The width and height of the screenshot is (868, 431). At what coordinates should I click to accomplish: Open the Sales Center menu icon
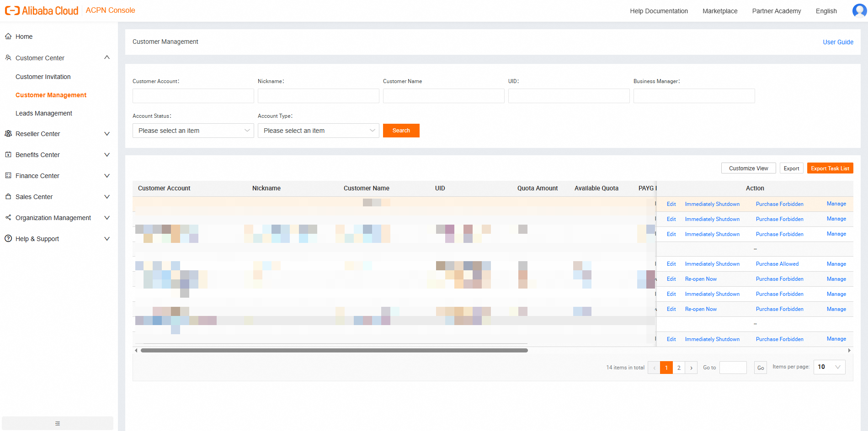pyautogui.click(x=8, y=197)
